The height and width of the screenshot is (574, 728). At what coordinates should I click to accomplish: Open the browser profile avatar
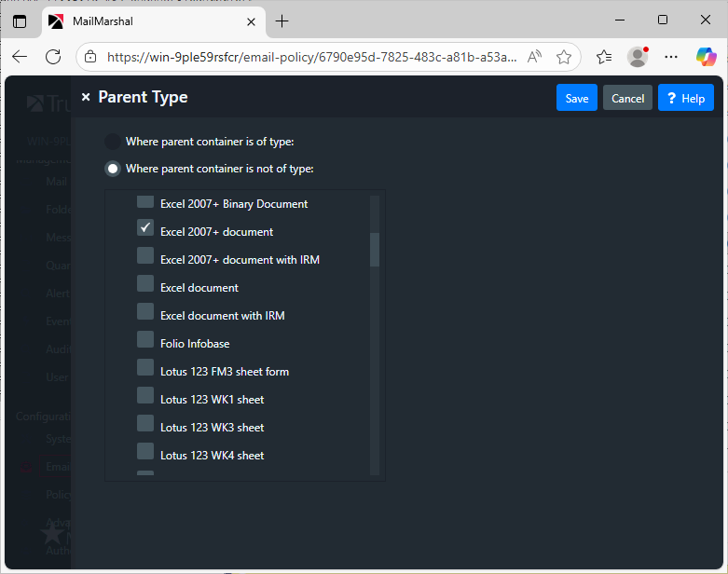638,57
